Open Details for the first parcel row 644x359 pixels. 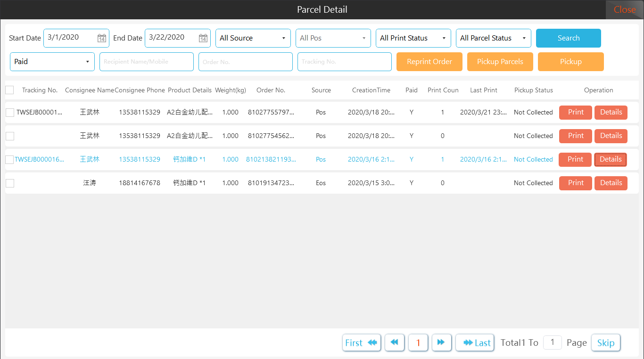point(611,112)
